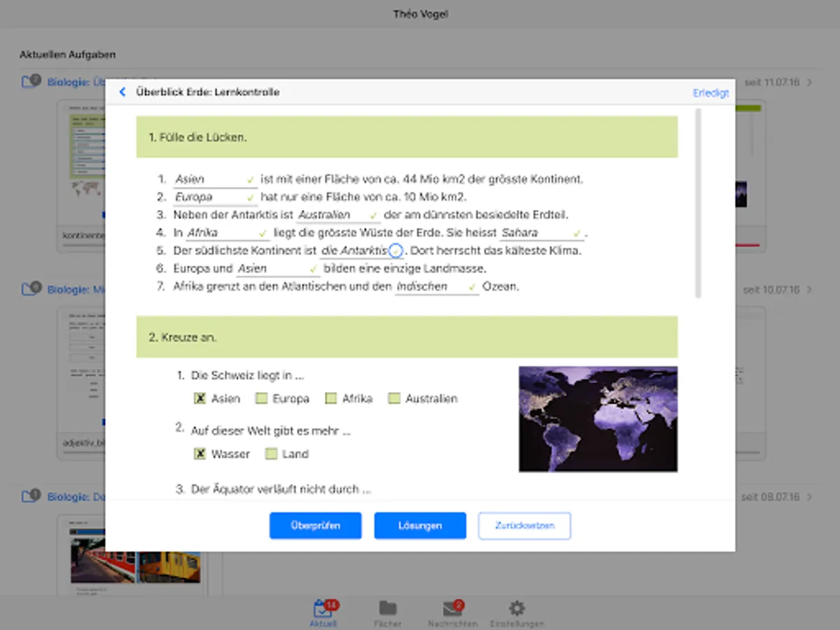Viewport: 840px width, 630px height.
Task: Uncheck the Wasser checkbox
Action: point(200,454)
